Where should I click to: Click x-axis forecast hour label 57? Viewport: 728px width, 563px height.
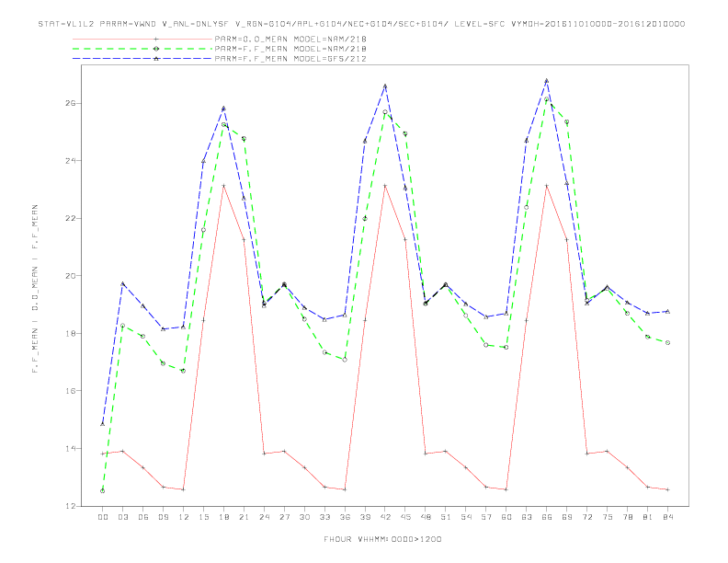(x=486, y=517)
